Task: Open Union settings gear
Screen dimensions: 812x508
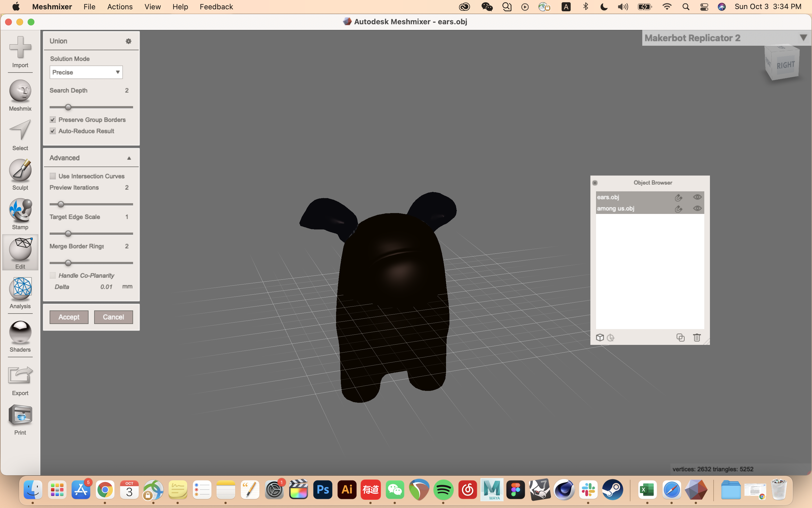Action: [129, 41]
